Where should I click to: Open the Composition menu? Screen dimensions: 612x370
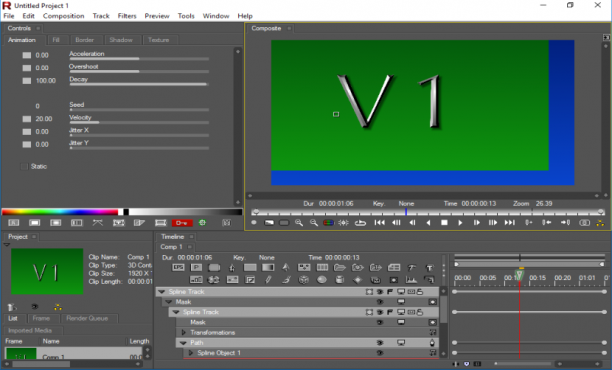click(64, 16)
